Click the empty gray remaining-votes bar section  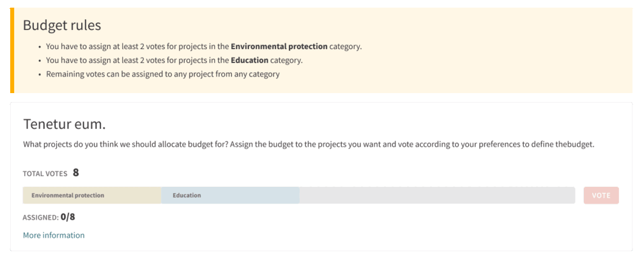437,195
